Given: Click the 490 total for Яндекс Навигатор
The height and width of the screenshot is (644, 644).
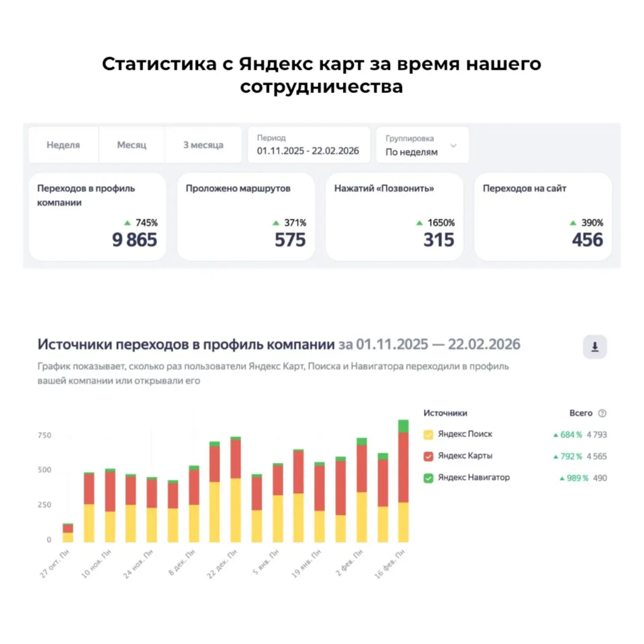Looking at the screenshot, I should 600,478.
